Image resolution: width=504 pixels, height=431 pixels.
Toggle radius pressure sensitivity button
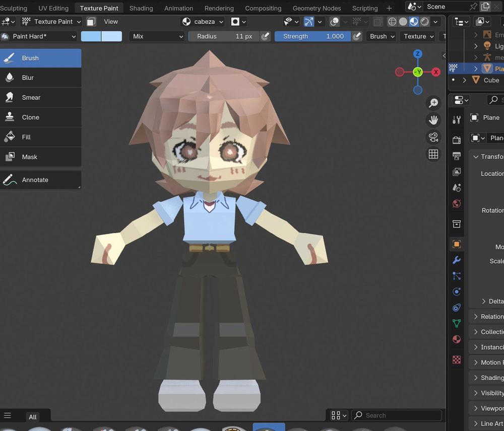click(x=265, y=36)
